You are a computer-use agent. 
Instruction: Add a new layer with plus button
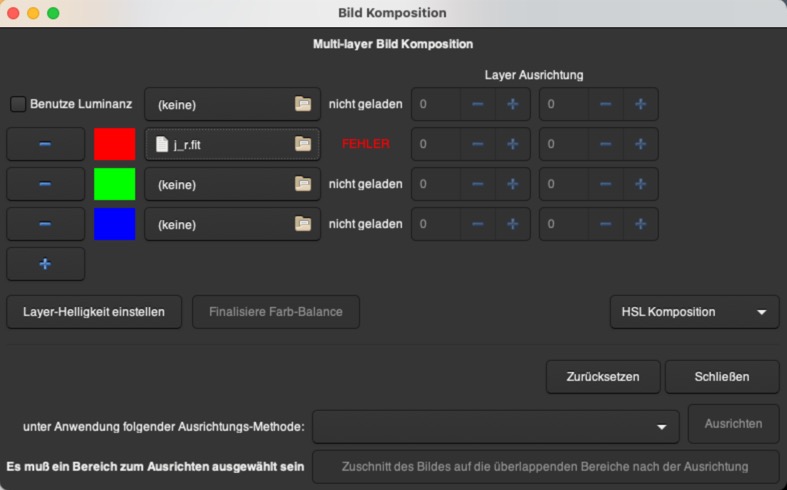coord(45,264)
